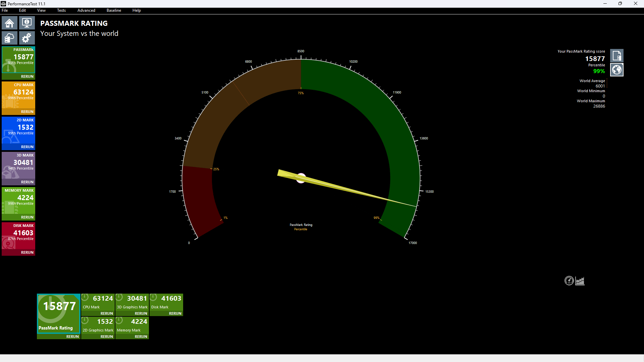
Task: Open the Help menu
Action: coord(137,10)
